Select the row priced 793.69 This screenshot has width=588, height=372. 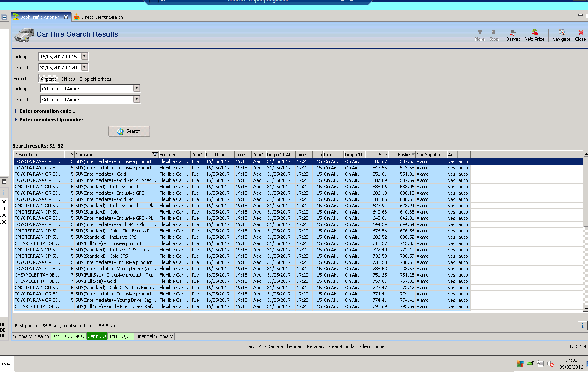pyautogui.click(x=298, y=306)
